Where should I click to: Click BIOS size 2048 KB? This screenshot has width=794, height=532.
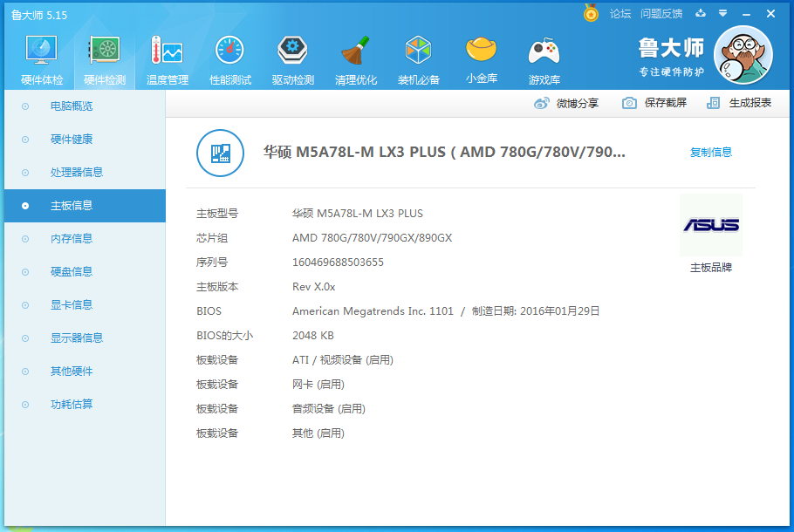click(313, 336)
